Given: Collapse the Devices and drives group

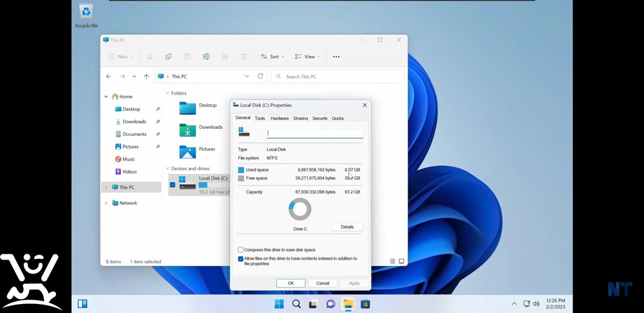Looking at the screenshot, I should point(167,168).
